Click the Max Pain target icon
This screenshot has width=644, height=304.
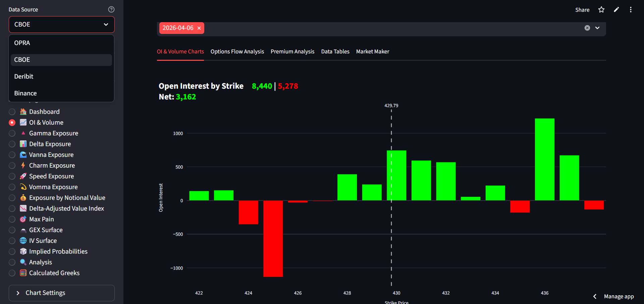coord(22,219)
